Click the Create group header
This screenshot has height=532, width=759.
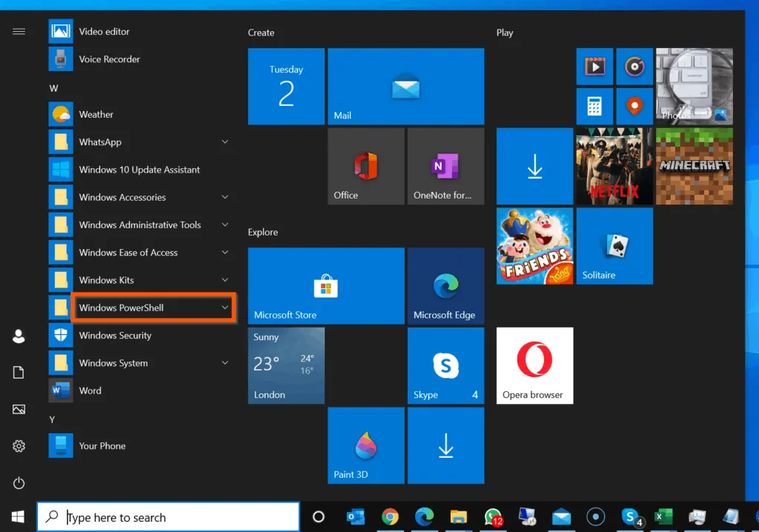(x=261, y=33)
